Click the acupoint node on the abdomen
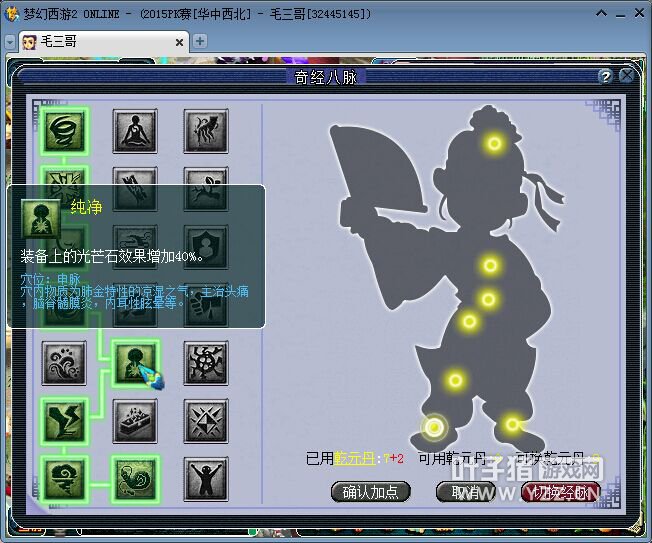The height and width of the screenshot is (543, 652). (x=489, y=299)
